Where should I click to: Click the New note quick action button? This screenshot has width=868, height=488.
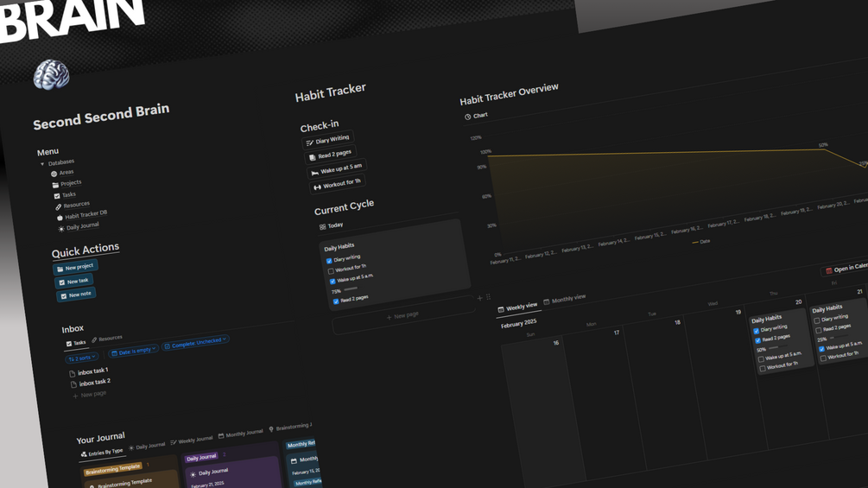76,295
